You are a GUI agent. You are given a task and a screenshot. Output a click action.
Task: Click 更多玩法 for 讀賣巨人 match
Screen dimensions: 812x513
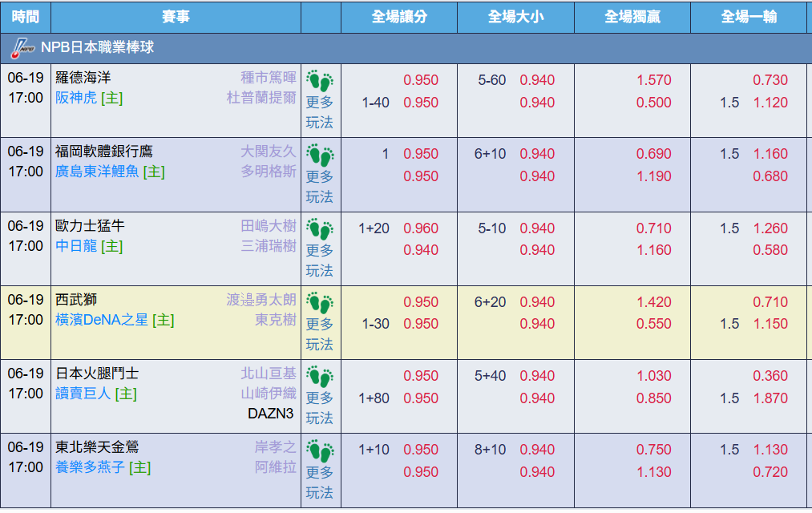pyautogui.click(x=320, y=408)
